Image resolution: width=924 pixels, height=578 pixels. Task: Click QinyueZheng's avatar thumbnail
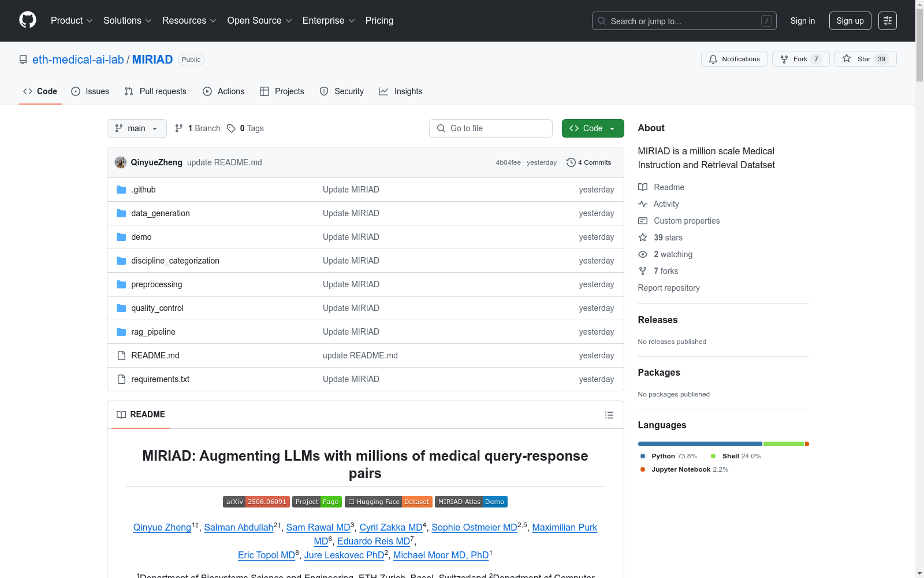(x=121, y=162)
